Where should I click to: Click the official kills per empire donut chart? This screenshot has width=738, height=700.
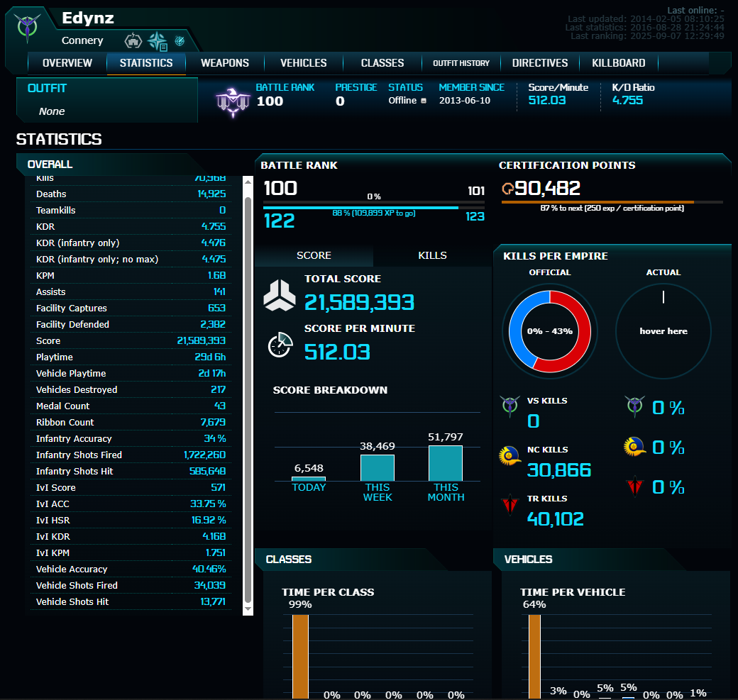tap(550, 331)
